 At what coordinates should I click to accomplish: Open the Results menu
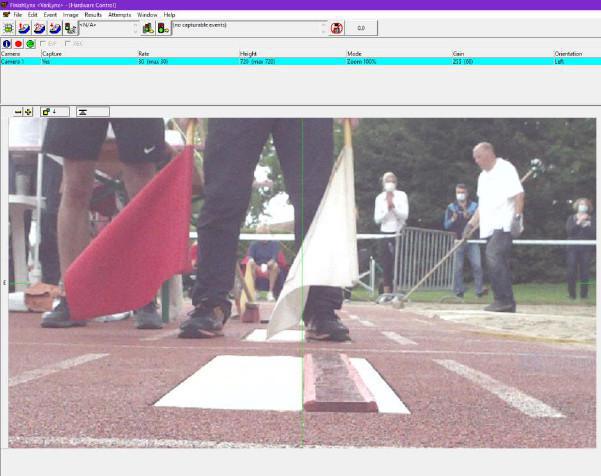pyautogui.click(x=93, y=15)
